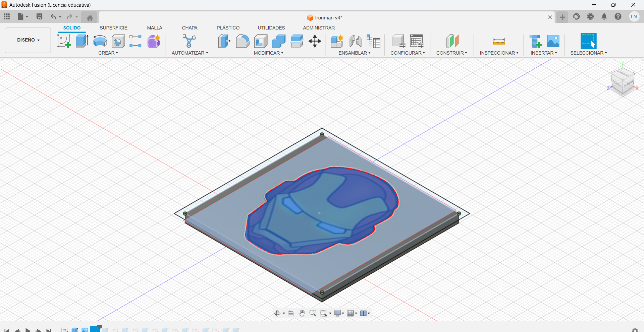
Task: Select the Fillet tool
Action: pos(243,41)
